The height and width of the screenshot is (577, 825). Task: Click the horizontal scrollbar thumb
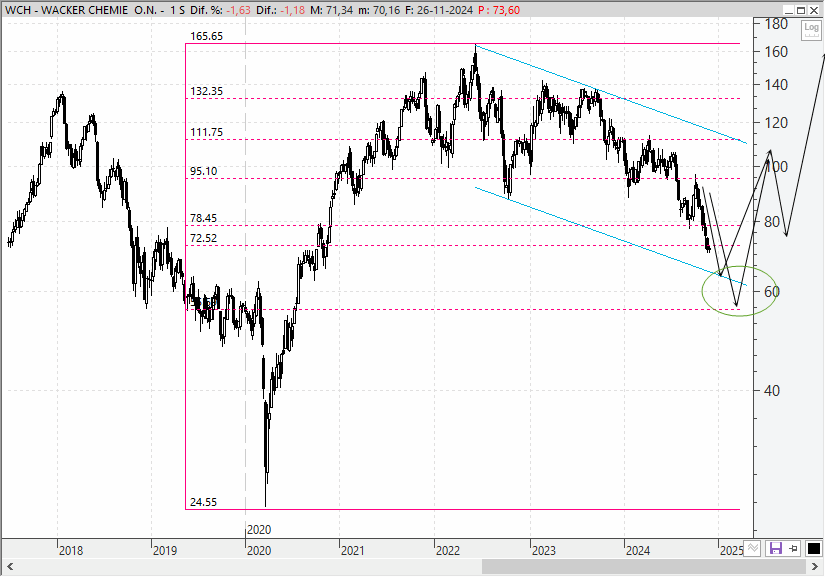[x=645, y=566]
